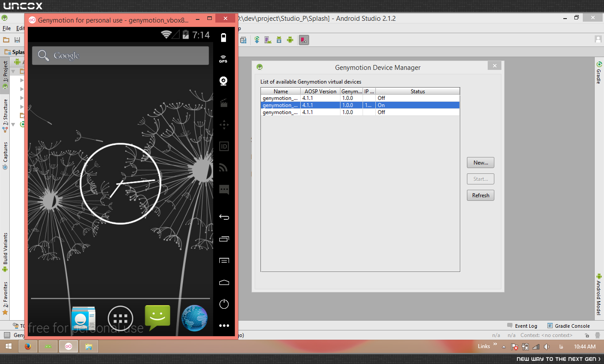The height and width of the screenshot is (364, 604).
Task: Click the Refresh button in Device Manager
Action: [481, 195]
